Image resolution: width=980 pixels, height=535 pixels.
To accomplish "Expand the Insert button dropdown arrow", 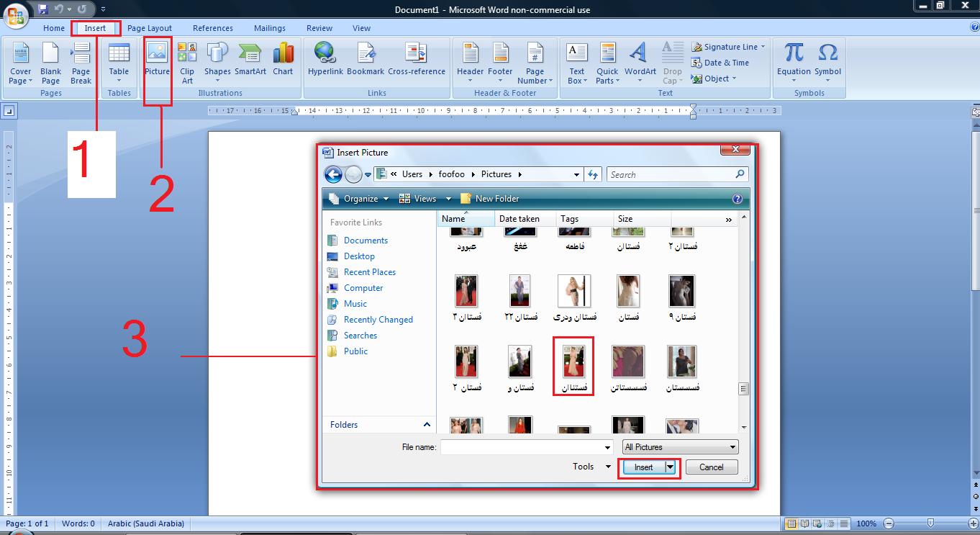I will (x=671, y=467).
